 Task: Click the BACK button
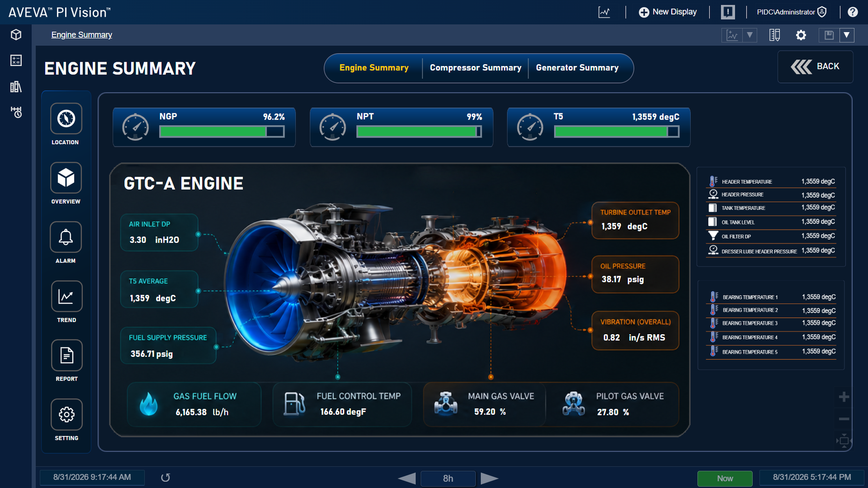(x=815, y=67)
